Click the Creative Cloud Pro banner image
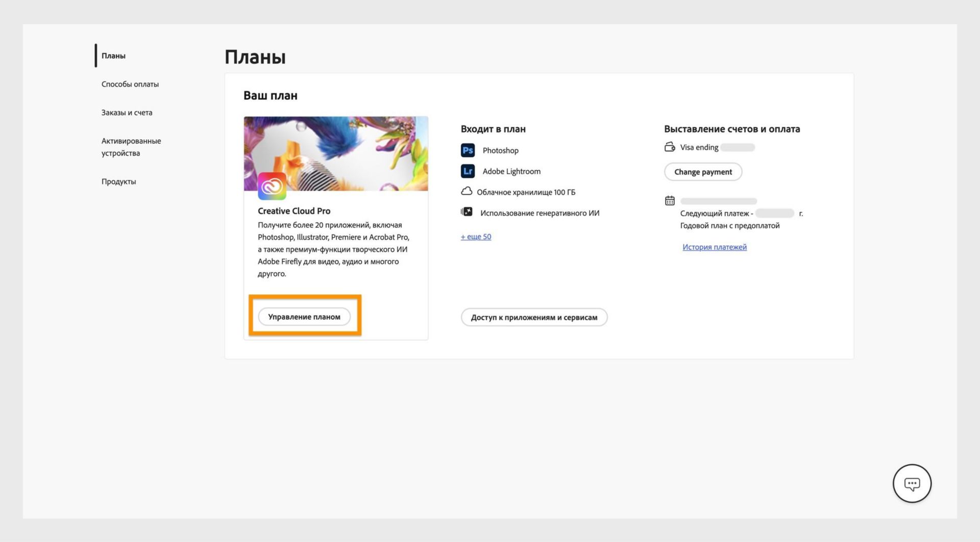980x542 pixels. (x=336, y=153)
